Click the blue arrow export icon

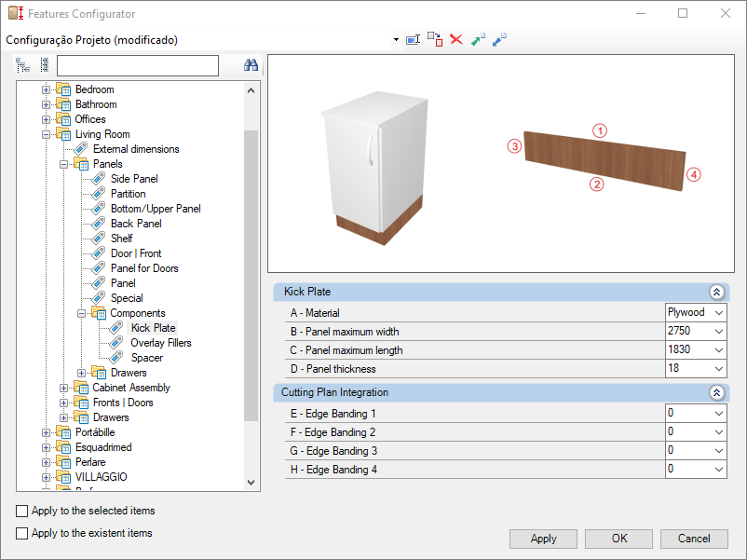(499, 39)
